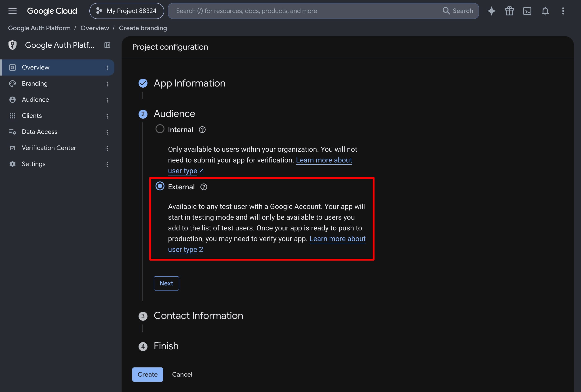Click the Data Access list-gear icon
The height and width of the screenshot is (392, 581).
13,132
